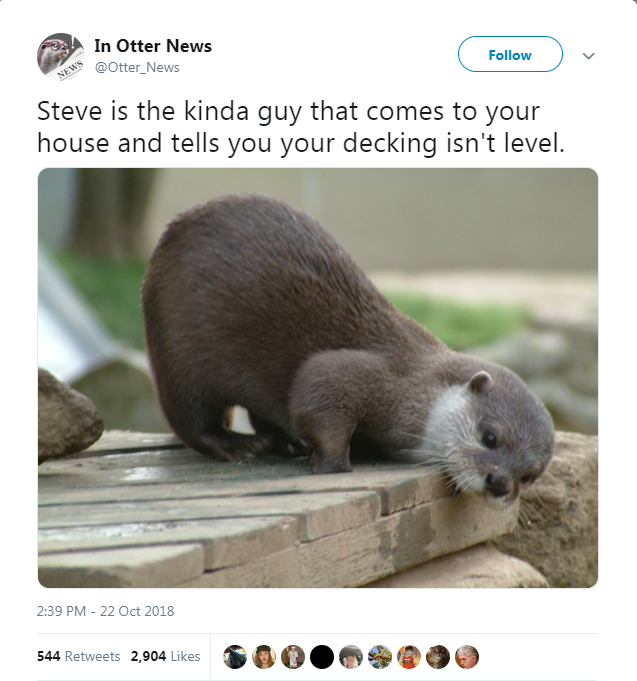Open the blonde woman in car avatar

pos(351,657)
